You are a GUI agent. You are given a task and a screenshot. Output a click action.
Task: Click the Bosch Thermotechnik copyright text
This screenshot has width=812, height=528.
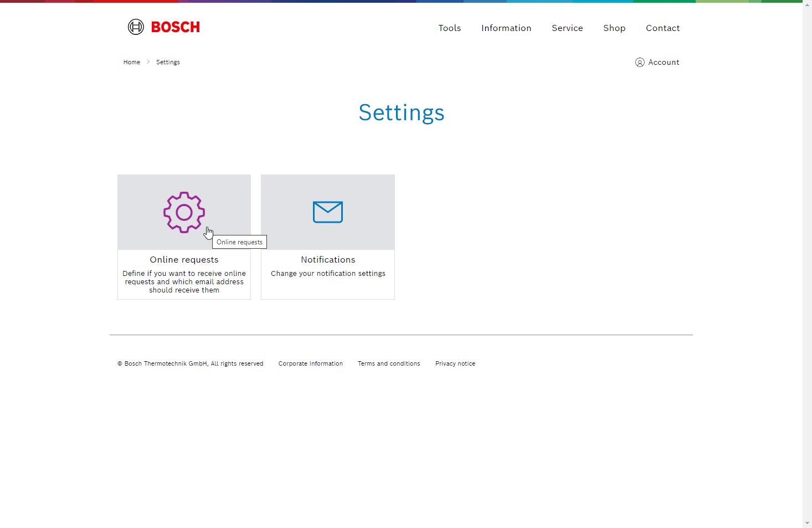coord(191,363)
